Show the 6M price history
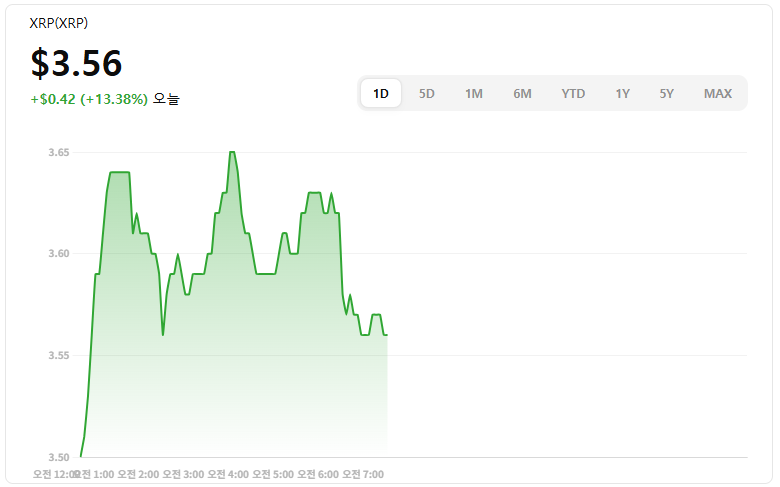Viewport: 780px width, 487px height. click(522, 94)
